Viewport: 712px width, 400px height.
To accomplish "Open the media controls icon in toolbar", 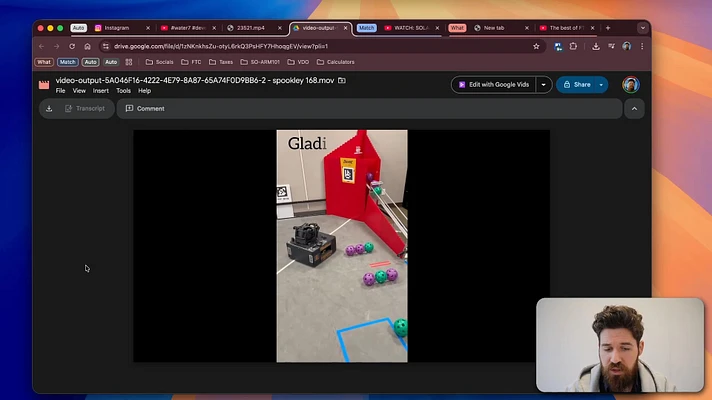I will (611, 46).
